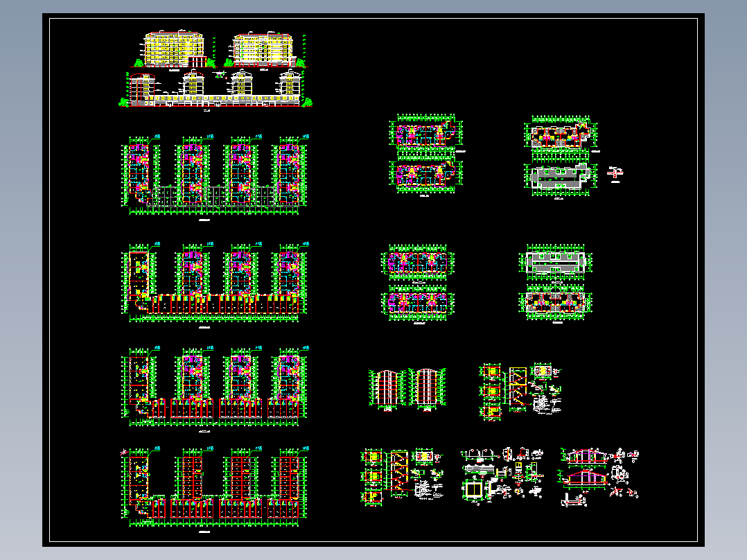Select the bottom large floor plan with red towers
This screenshot has height=560, width=747.
point(214,487)
